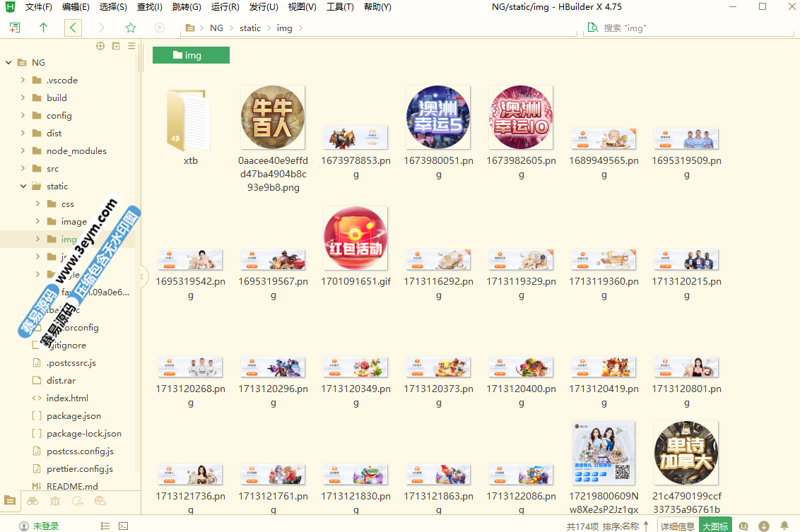Switch to large icon view (大图标)

click(714, 526)
